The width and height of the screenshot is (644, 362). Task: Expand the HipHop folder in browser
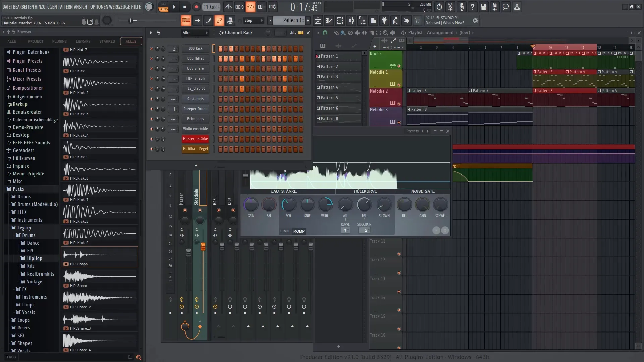pos(35,258)
